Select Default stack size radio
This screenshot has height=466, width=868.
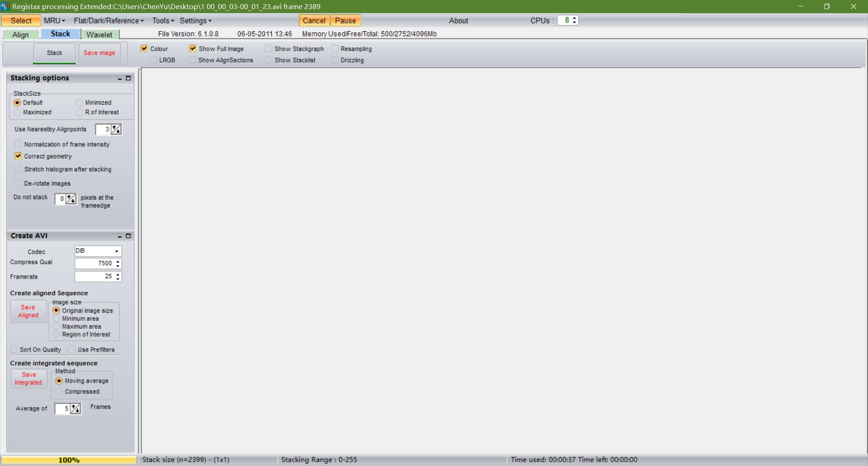tap(17, 103)
